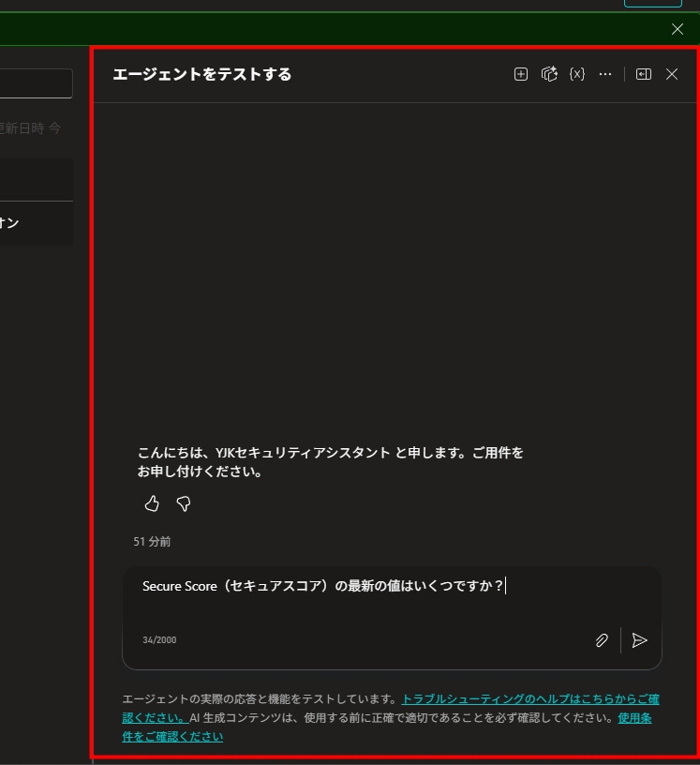Image resolution: width=700 pixels, height=765 pixels.
Task: Open the variables {x} icon
Action: [577, 74]
